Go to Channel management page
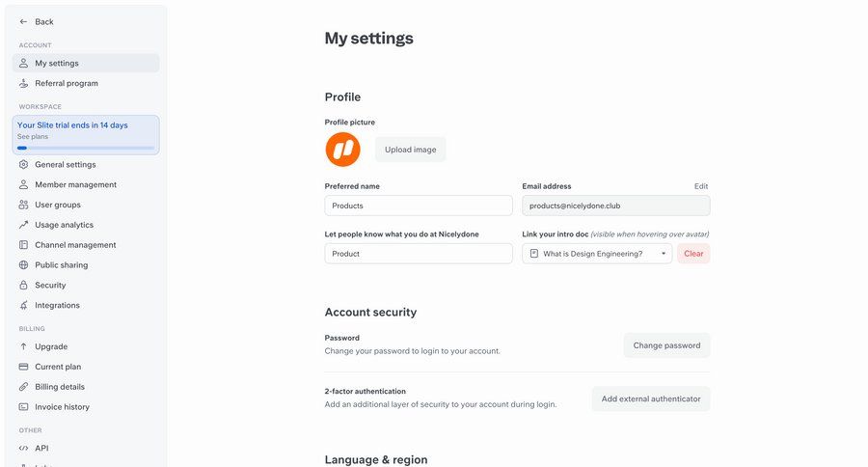Viewport: 868px width, 467px height. (x=75, y=245)
